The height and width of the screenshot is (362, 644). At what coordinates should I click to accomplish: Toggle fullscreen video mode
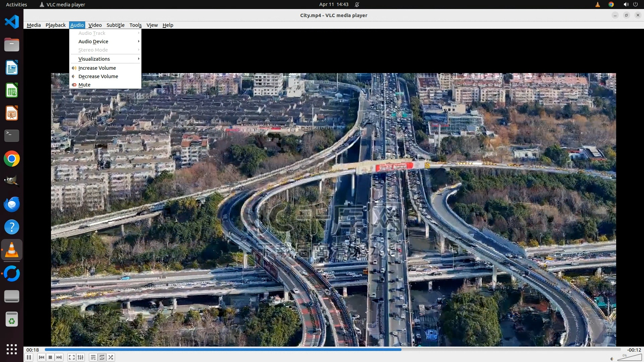71,357
